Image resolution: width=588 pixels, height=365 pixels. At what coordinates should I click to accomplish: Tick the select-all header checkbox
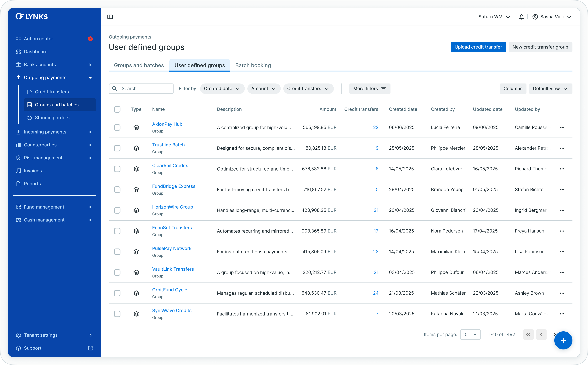pos(117,109)
